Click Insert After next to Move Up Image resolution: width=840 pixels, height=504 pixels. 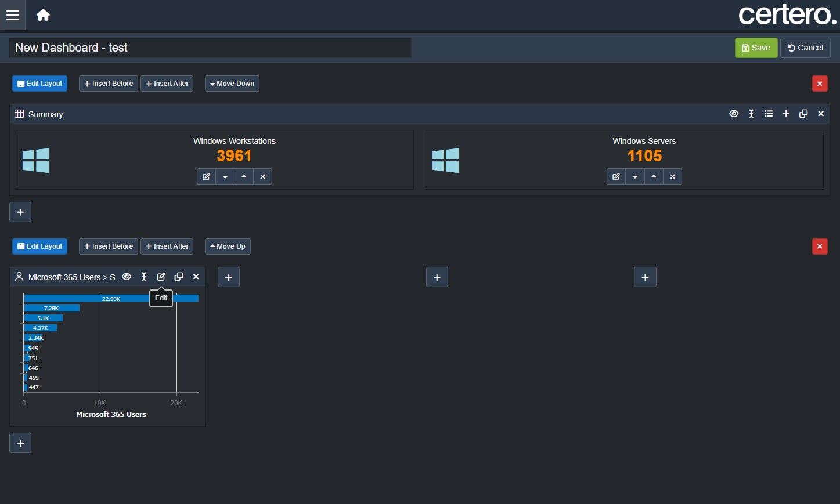tap(167, 246)
